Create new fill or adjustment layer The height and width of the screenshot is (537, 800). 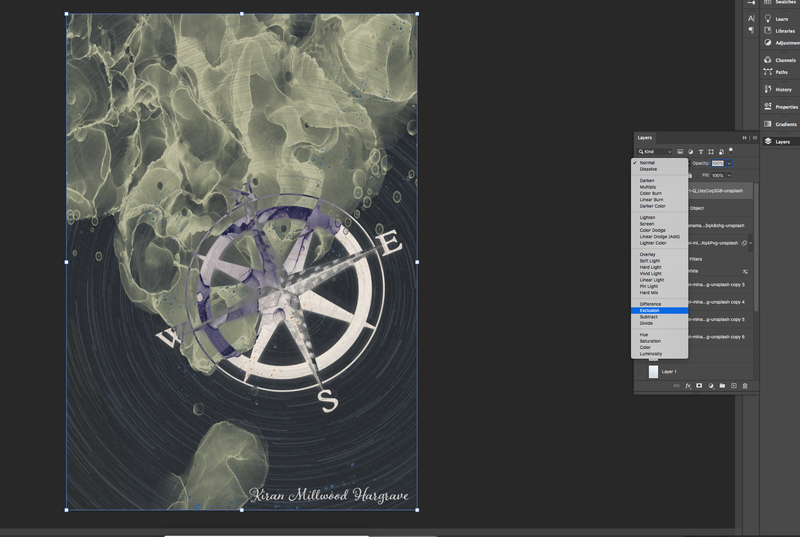(711, 386)
